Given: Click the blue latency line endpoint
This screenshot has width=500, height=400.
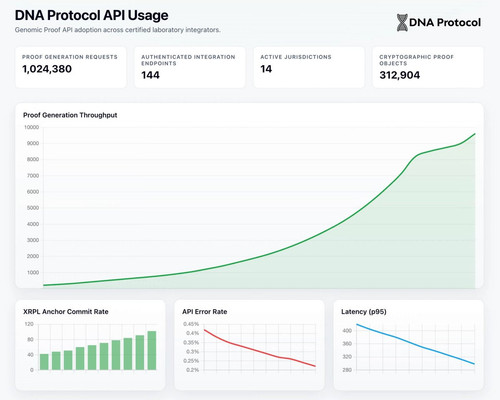Looking at the screenshot, I should point(474,364).
